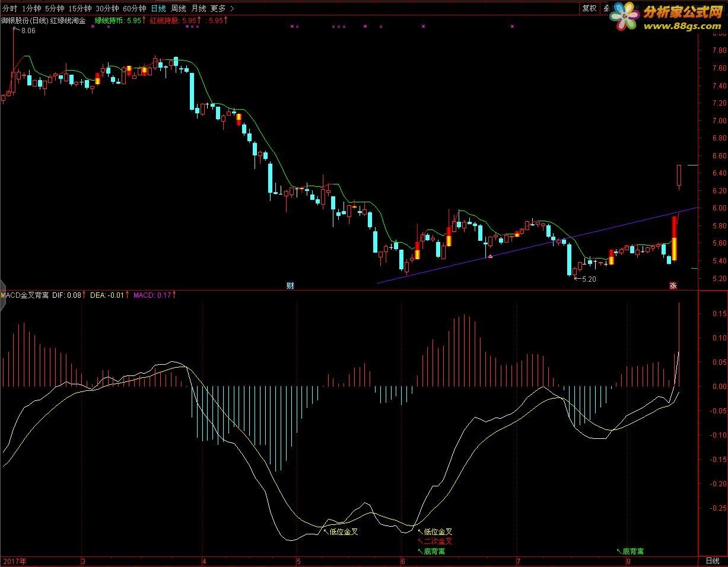Click the 底背离 label near August
Image resolution: width=728 pixels, height=567 pixels.
pos(633,551)
